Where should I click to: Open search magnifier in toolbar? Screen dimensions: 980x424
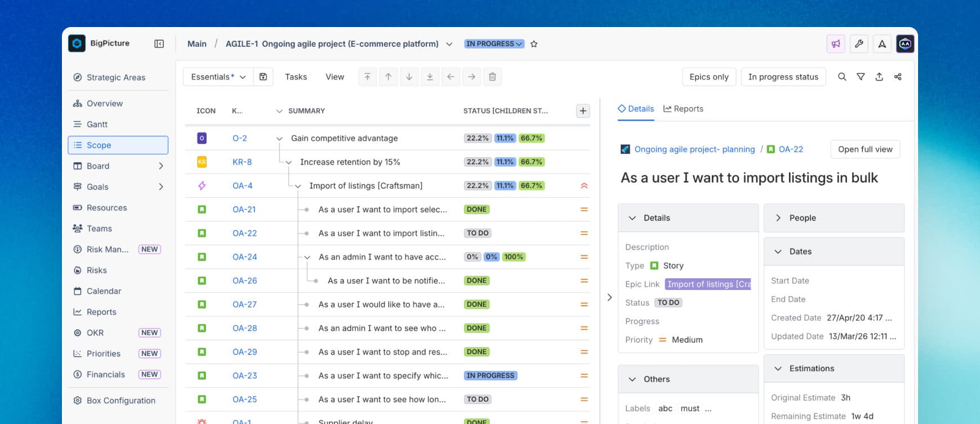pyautogui.click(x=842, y=77)
